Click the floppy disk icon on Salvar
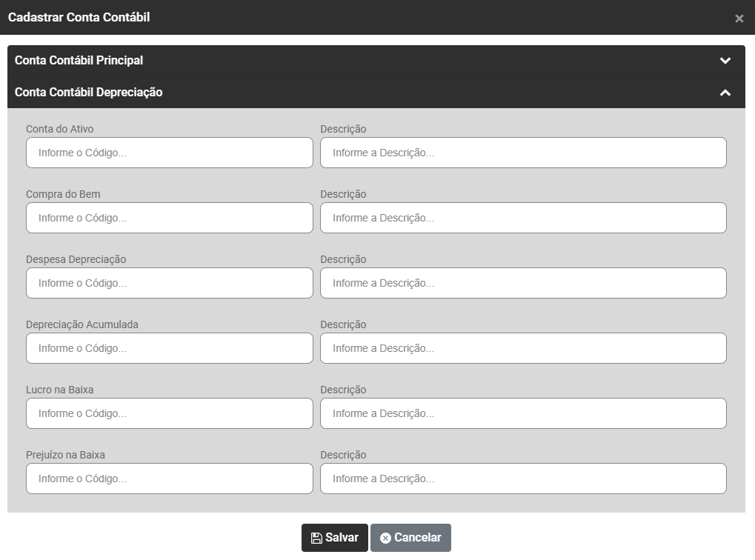Image resolution: width=755 pixels, height=560 pixels. pos(316,539)
